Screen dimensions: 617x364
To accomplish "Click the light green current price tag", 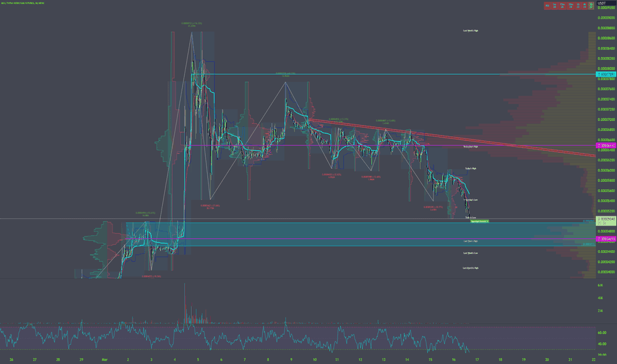I will [606, 220].
